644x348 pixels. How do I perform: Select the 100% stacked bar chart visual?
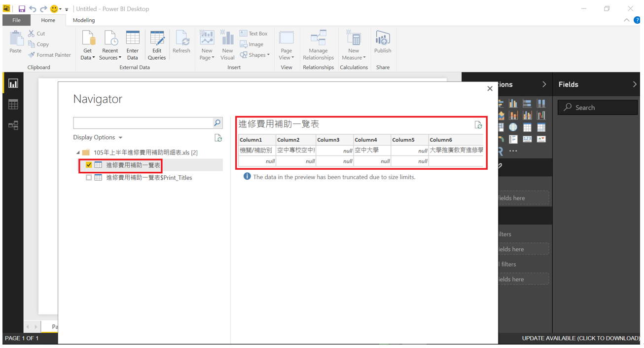click(x=527, y=103)
